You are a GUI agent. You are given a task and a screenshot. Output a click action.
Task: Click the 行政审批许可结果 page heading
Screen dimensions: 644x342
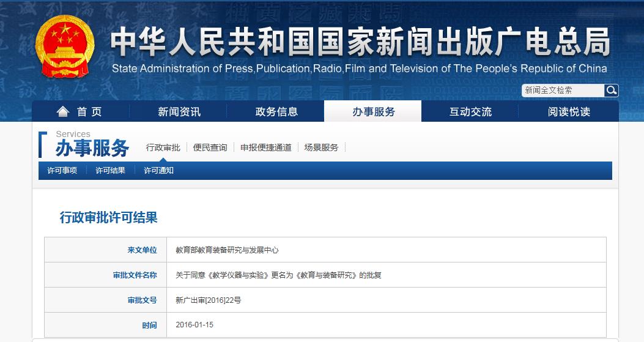click(x=108, y=217)
